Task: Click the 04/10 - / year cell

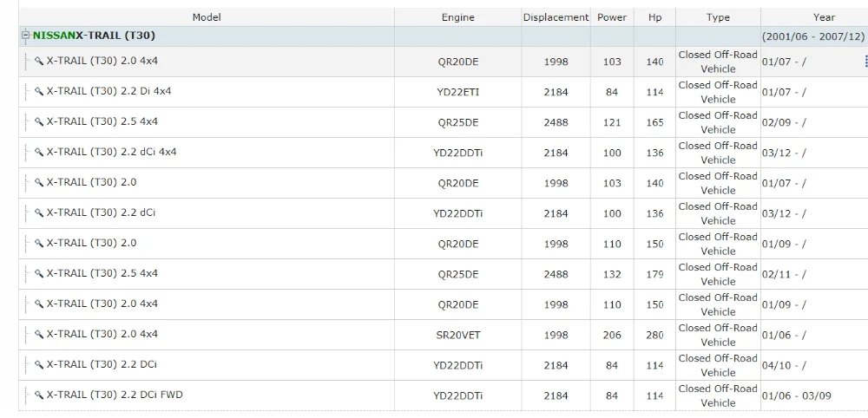Action: (x=814, y=365)
